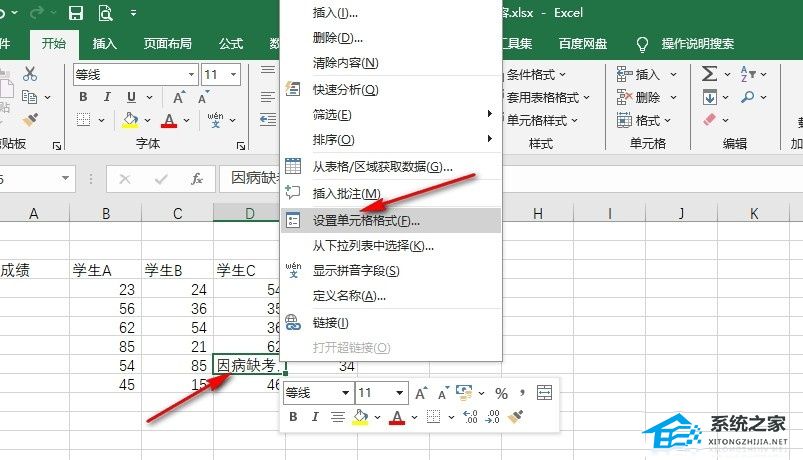This screenshot has width=803, height=460.
Task: Select column header H
Action: (x=537, y=213)
